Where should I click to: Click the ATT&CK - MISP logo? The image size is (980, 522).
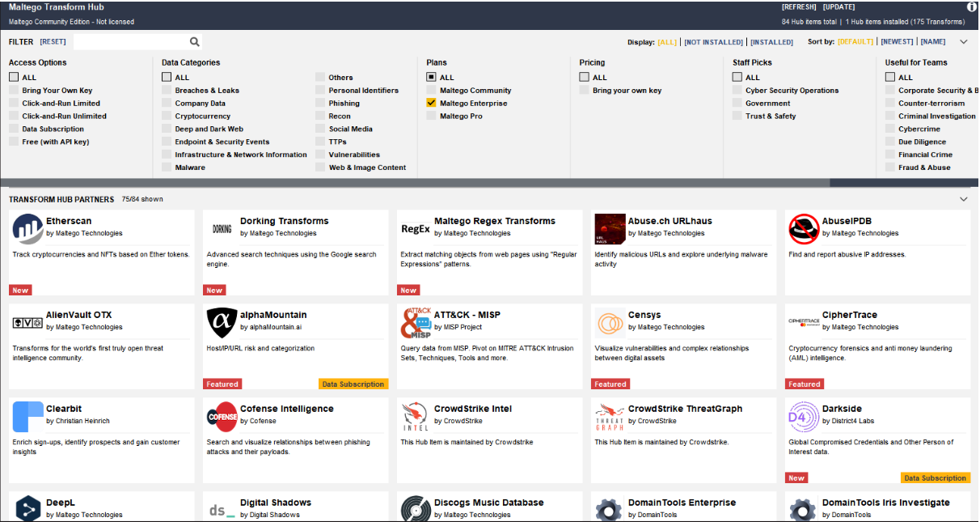tap(416, 323)
